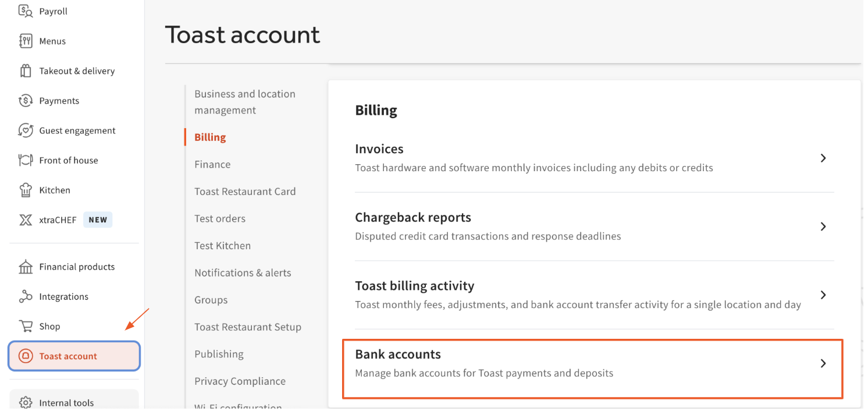Click the Takeout & delivery bag icon
868x411 pixels.
click(x=24, y=70)
